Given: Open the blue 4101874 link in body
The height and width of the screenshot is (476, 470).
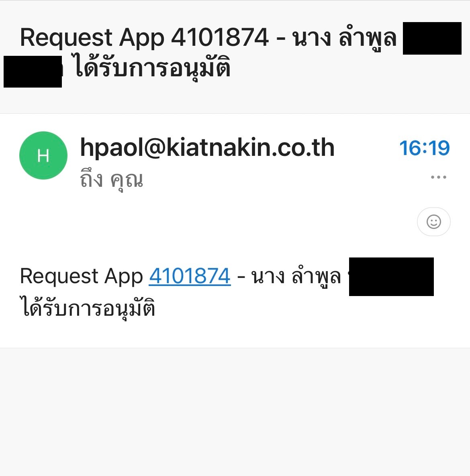Looking at the screenshot, I should [190, 276].
